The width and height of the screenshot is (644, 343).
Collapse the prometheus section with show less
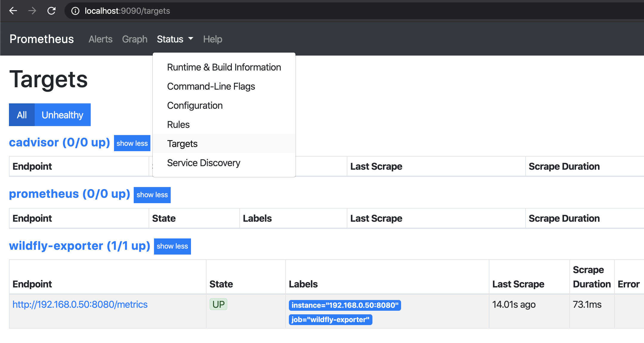(x=152, y=195)
